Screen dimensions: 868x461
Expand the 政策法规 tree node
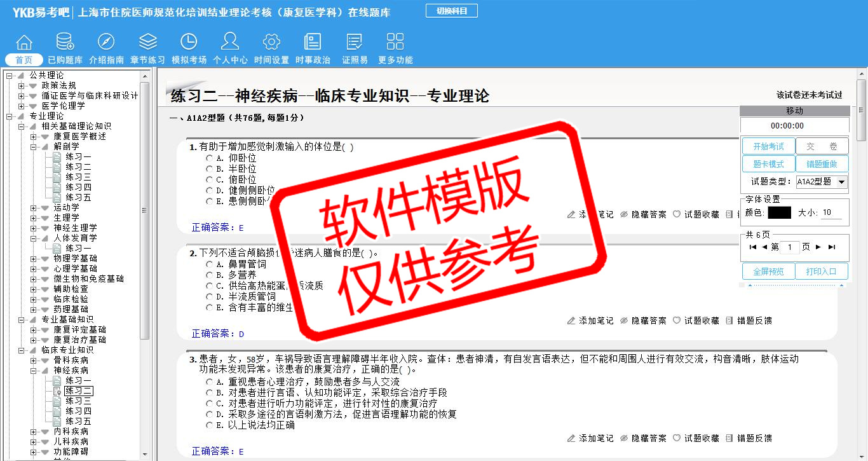click(x=22, y=86)
